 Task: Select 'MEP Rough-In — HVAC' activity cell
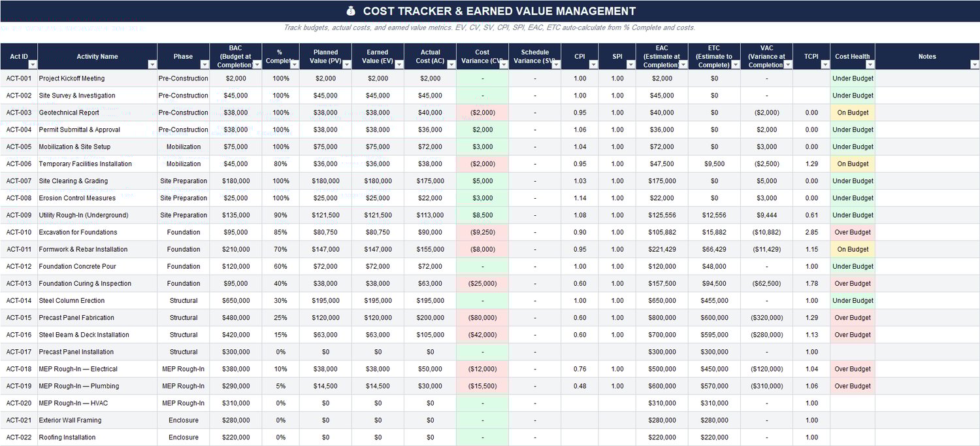(x=97, y=403)
